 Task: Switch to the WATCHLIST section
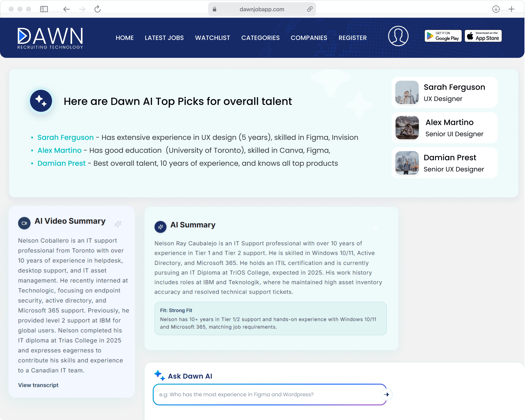tap(212, 38)
